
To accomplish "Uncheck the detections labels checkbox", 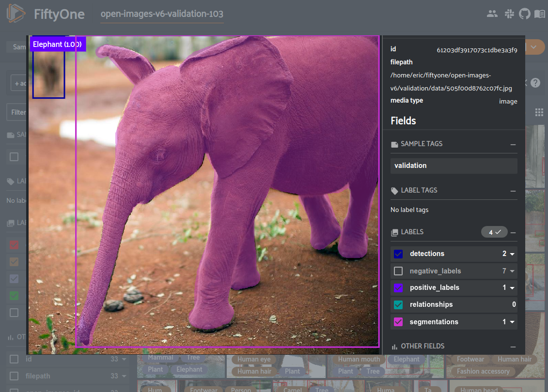I will tap(398, 254).
